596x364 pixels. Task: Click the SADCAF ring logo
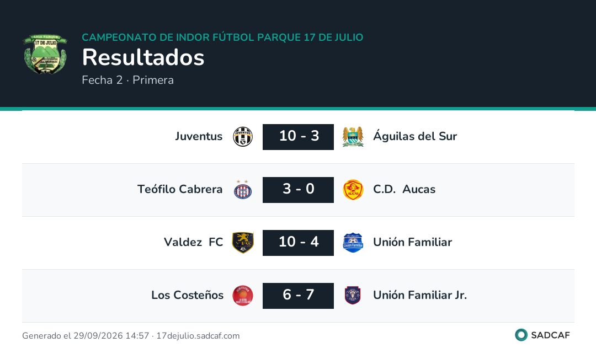pos(521,335)
